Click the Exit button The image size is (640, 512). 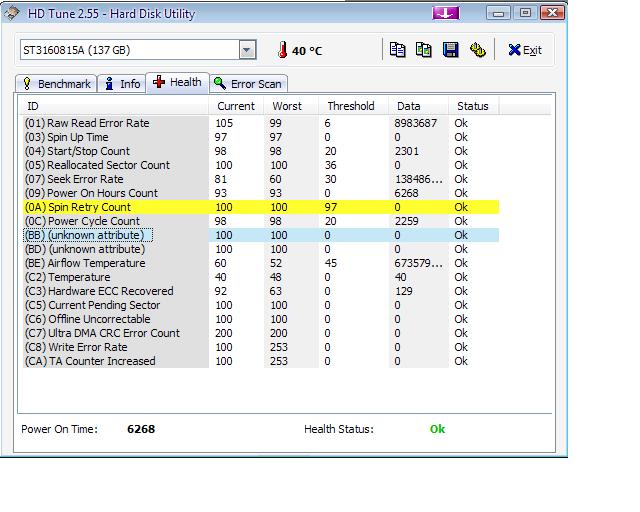tap(525, 50)
